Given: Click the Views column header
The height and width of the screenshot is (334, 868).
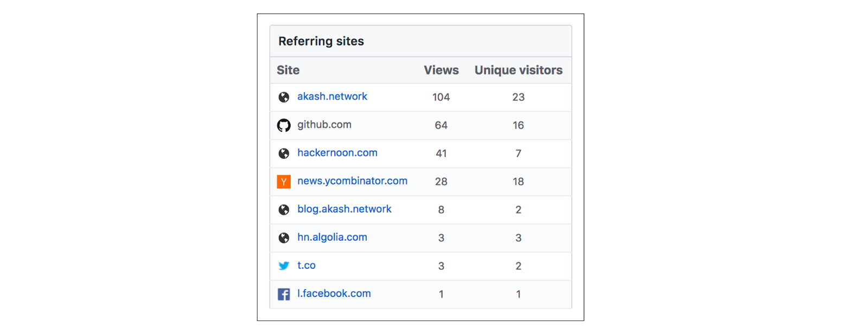Looking at the screenshot, I should pyautogui.click(x=441, y=70).
